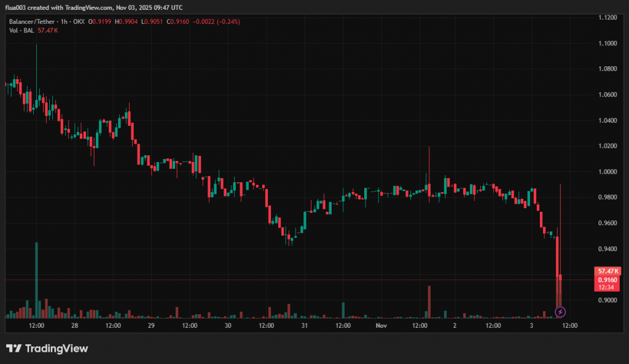This screenshot has width=629, height=364.
Task: Click the tallest green volume bar at left
Action: click(x=36, y=280)
